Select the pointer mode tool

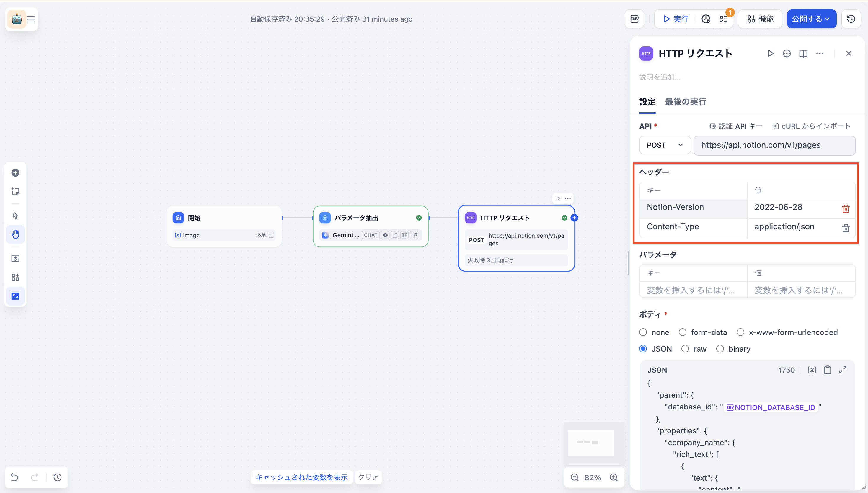point(15,215)
